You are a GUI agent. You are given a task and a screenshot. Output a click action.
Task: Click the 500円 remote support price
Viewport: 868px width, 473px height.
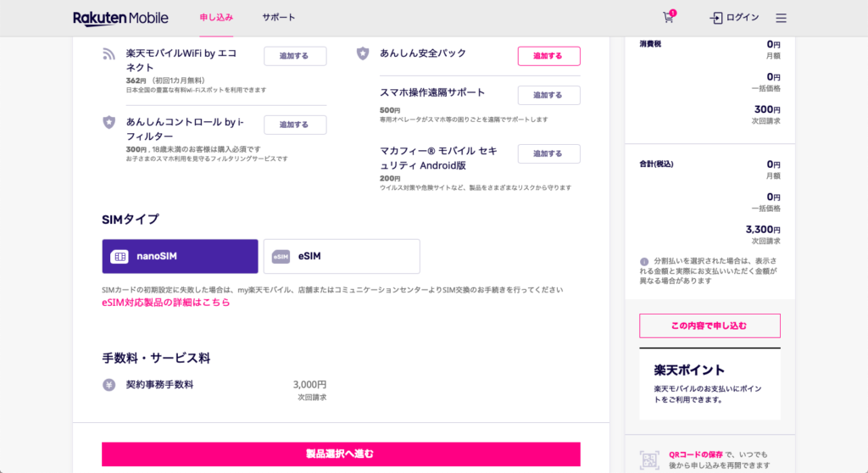click(x=390, y=110)
